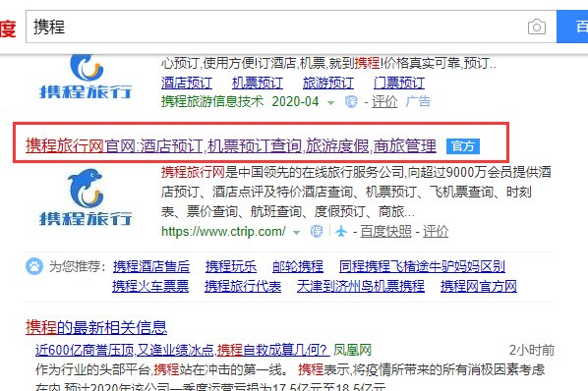Open the 机票预订 link
Viewport: 588px width, 391px height.
click(258, 83)
